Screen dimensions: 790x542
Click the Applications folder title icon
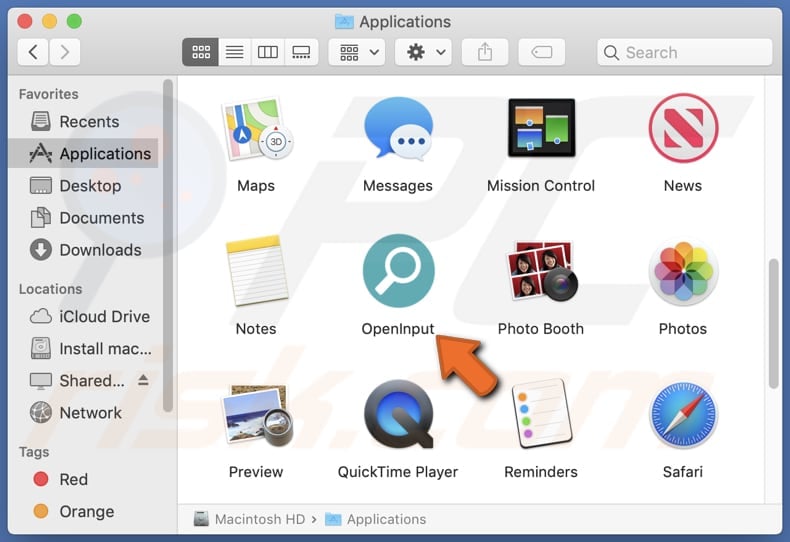click(345, 22)
